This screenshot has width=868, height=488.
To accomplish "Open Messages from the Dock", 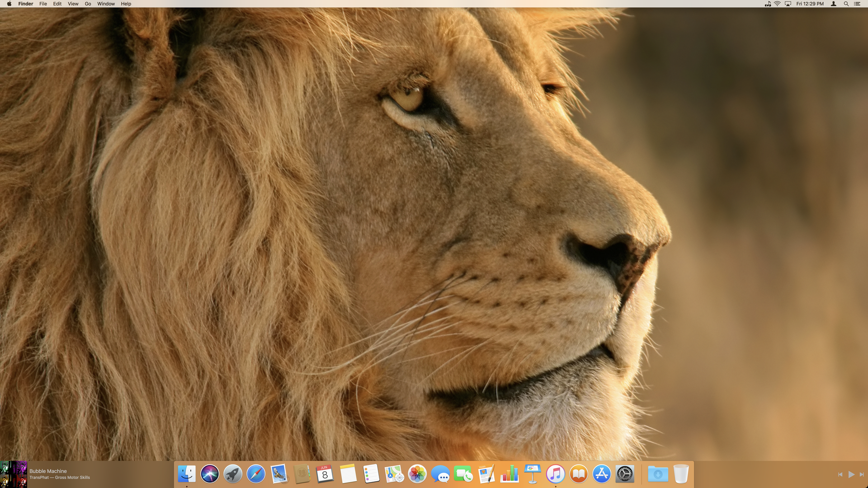I will click(440, 474).
